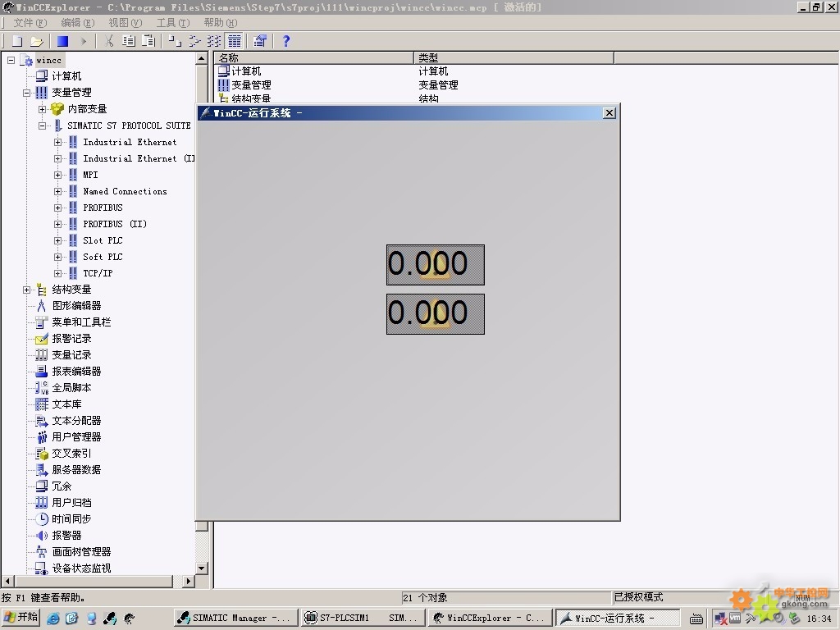
Task: Select 时间同步 time synchronization item
Action: [x=71, y=518]
